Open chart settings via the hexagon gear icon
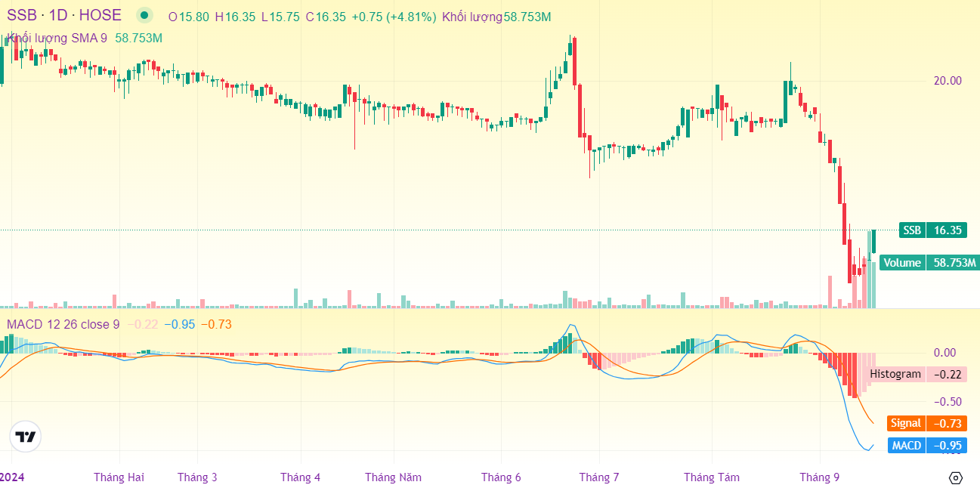980x488 pixels. [x=956, y=477]
